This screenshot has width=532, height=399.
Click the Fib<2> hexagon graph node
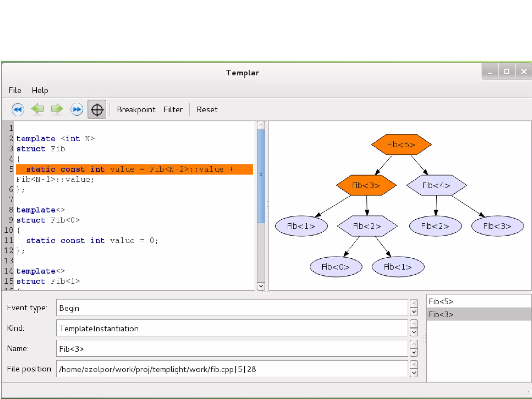pos(367,226)
